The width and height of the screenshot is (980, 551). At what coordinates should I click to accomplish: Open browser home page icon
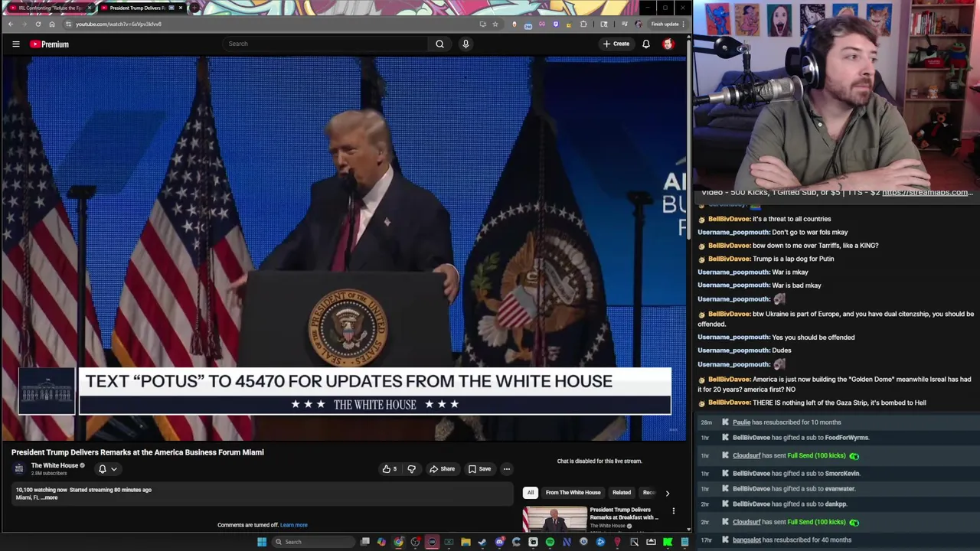51,24
